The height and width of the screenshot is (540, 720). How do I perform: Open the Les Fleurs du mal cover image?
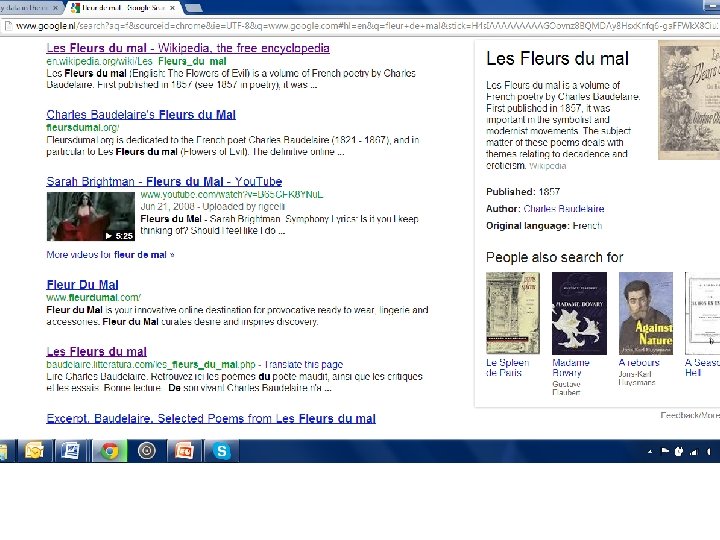tap(689, 100)
